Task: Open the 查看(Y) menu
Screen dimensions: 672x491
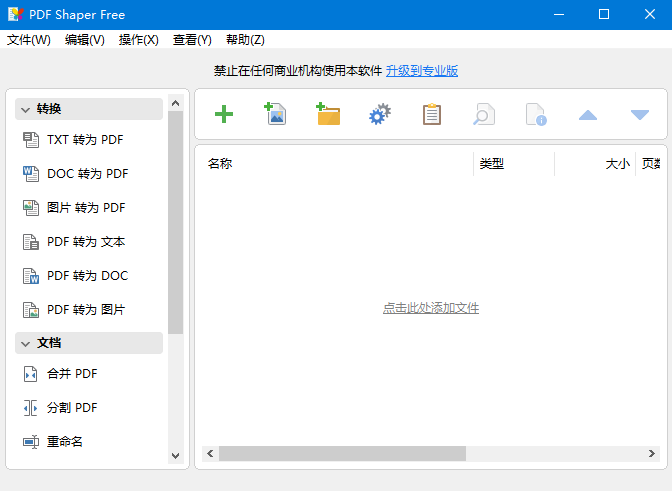Action: pyautogui.click(x=192, y=40)
